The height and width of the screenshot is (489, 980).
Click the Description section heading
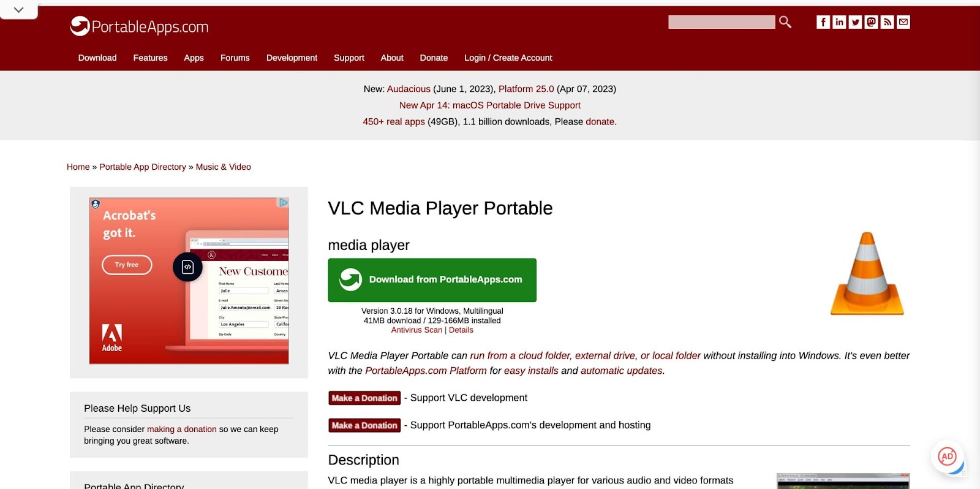(x=363, y=460)
